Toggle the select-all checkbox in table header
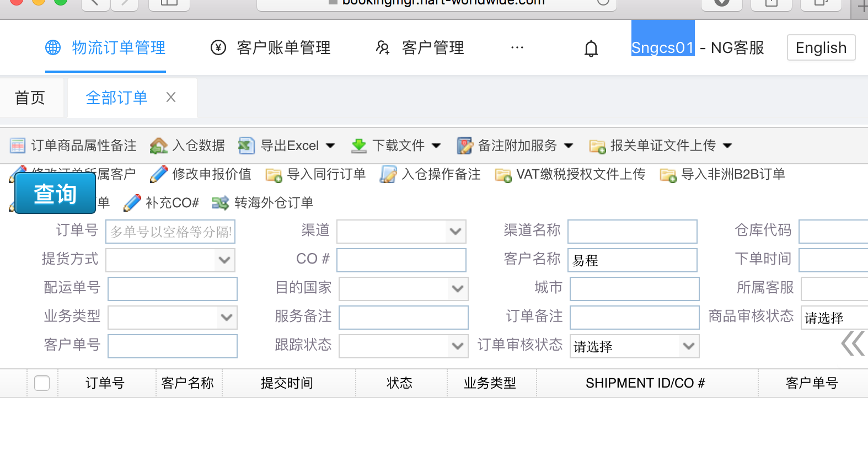868x462 pixels. (x=42, y=383)
